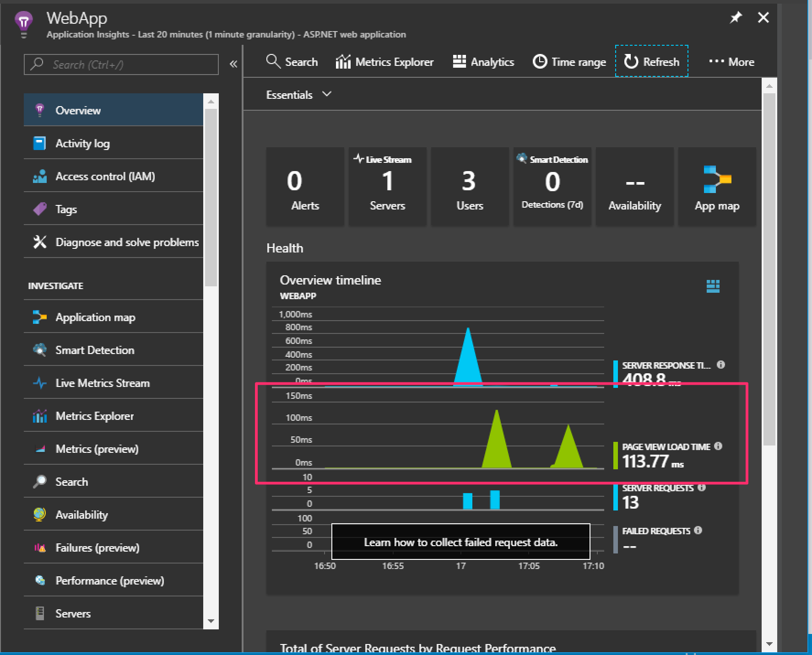Click the Server Requests info icon
812x655 pixels.
click(x=702, y=488)
